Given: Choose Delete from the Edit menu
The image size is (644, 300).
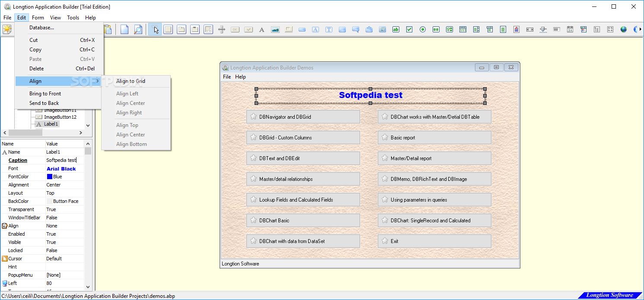Looking at the screenshot, I should [59, 69].
